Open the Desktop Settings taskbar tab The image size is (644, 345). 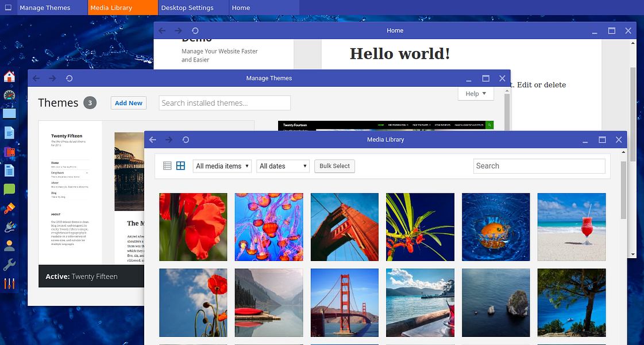click(x=194, y=7)
